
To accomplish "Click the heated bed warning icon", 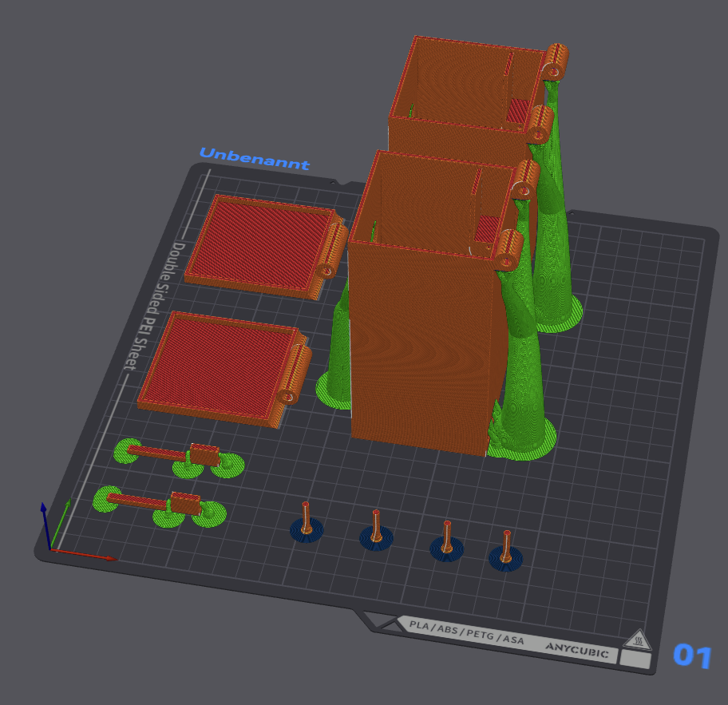I will [638, 640].
